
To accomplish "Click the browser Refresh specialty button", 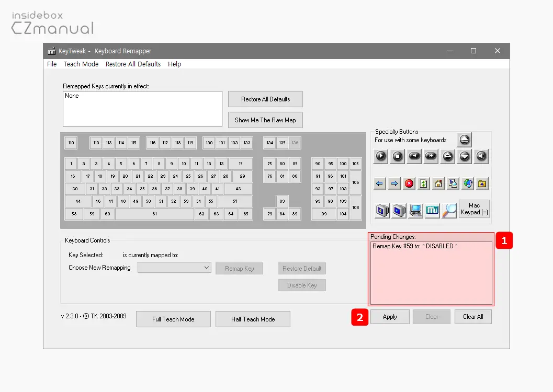I will click(x=424, y=183).
